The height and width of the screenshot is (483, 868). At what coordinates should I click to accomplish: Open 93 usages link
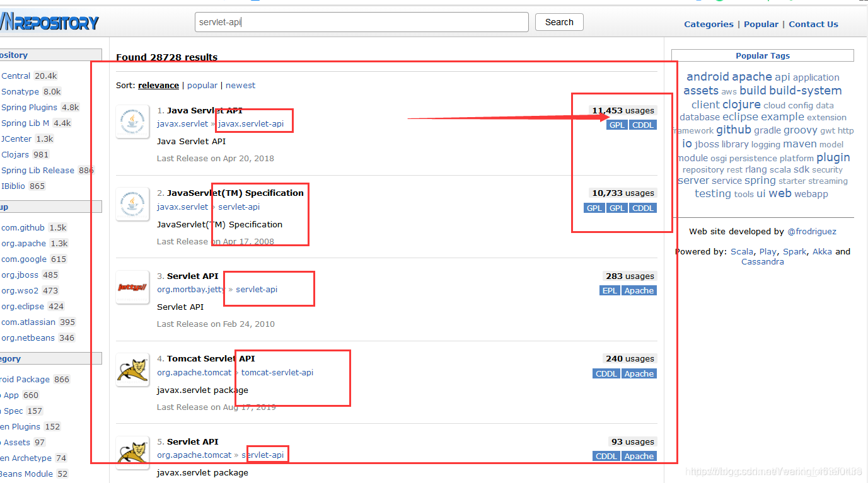[x=633, y=441]
